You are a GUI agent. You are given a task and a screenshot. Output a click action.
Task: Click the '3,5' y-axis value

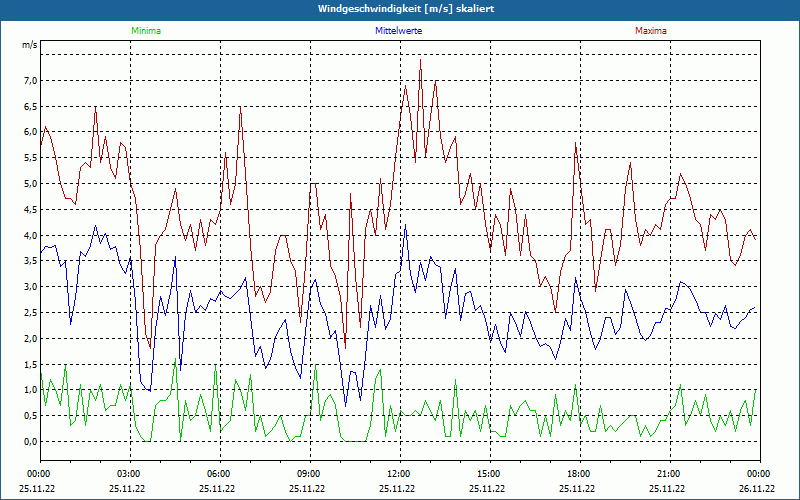coord(31,261)
